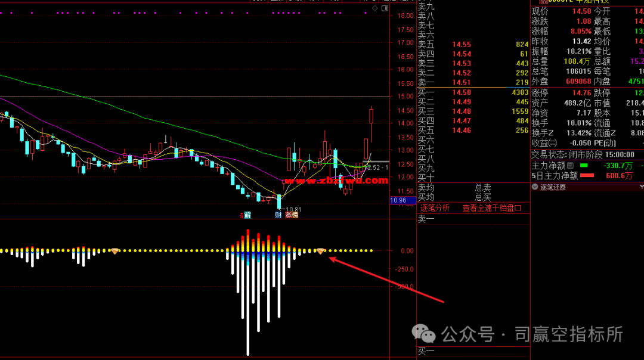This screenshot has height=360, width=644.
Task: Select sell-two price 14.52
Action: pos(462,73)
